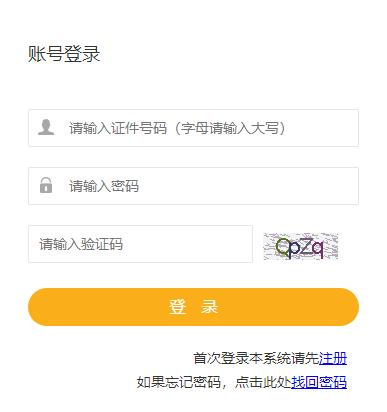This screenshot has height=412, width=387.
Task: Click the 账号登录 heading
Action: [x=64, y=54]
